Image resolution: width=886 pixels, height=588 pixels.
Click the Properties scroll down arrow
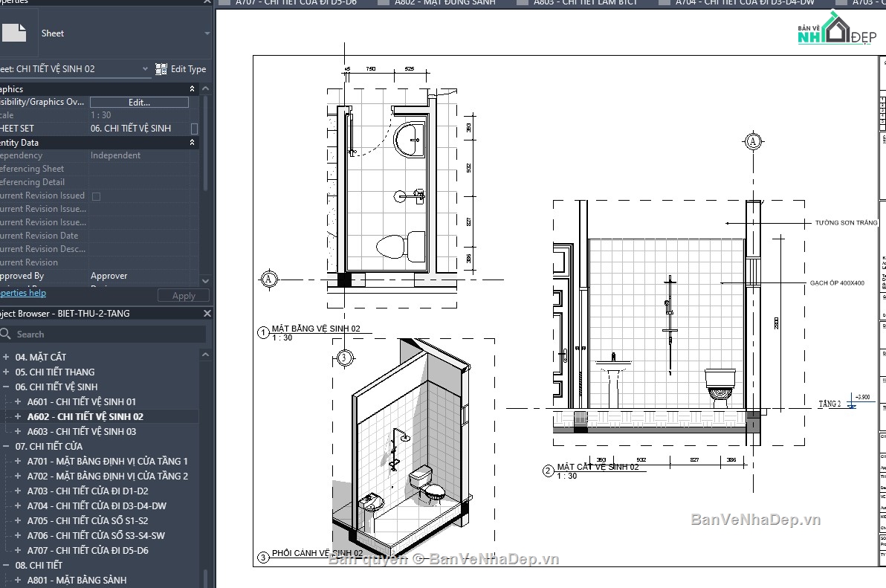(x=206, y=281)
